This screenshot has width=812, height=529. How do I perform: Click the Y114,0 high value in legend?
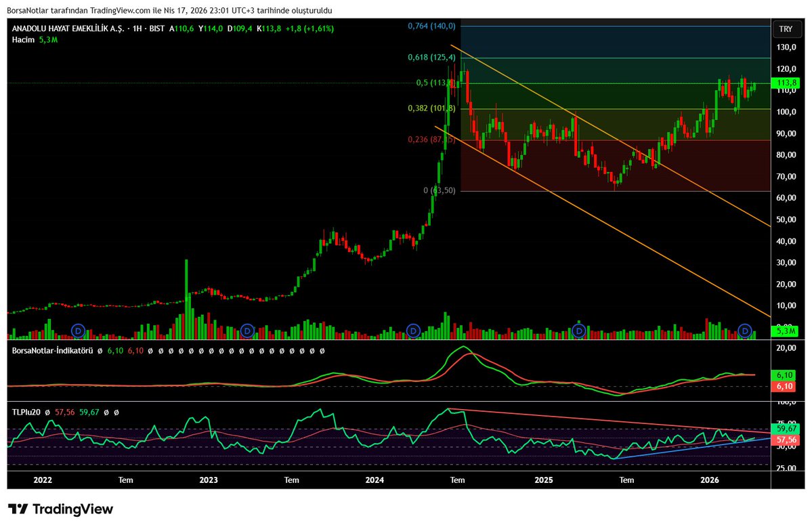[x=210, y=28]
